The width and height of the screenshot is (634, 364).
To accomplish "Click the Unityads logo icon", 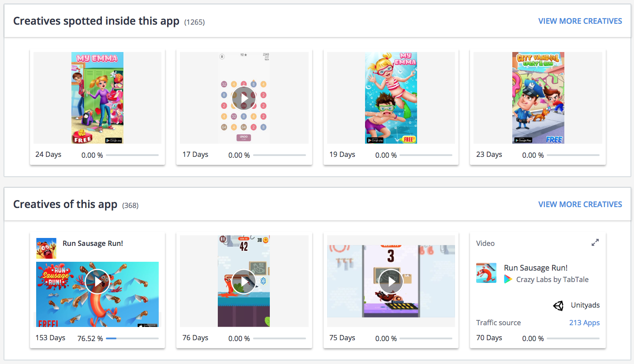I will tap(559, 305).
